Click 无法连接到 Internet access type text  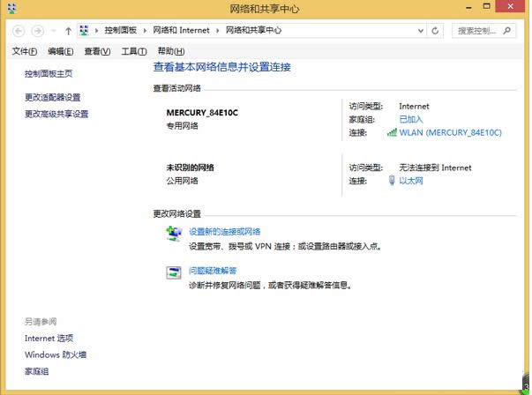435,168
